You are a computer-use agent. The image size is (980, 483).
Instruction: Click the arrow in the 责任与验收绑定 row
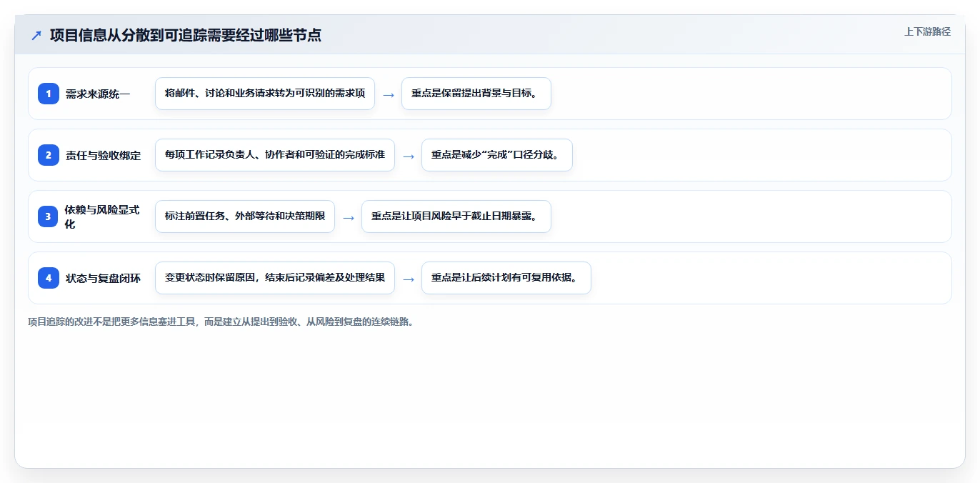click(x=409, y=156)
